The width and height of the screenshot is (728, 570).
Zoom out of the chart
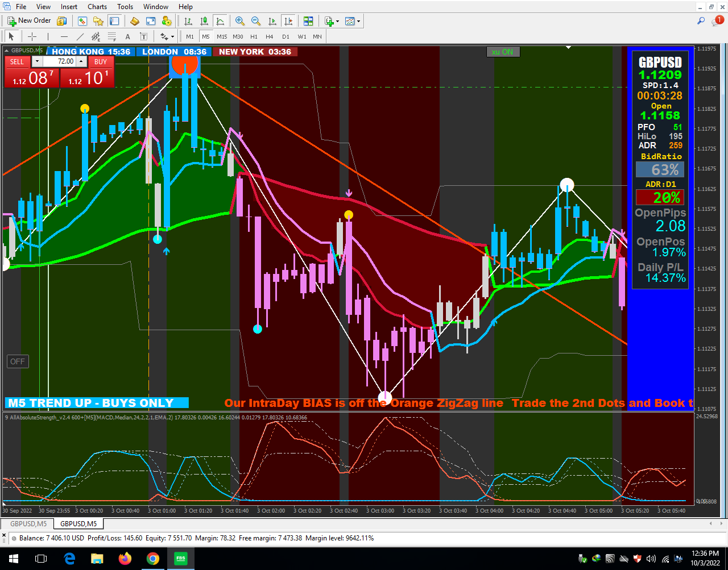[256, 21]
